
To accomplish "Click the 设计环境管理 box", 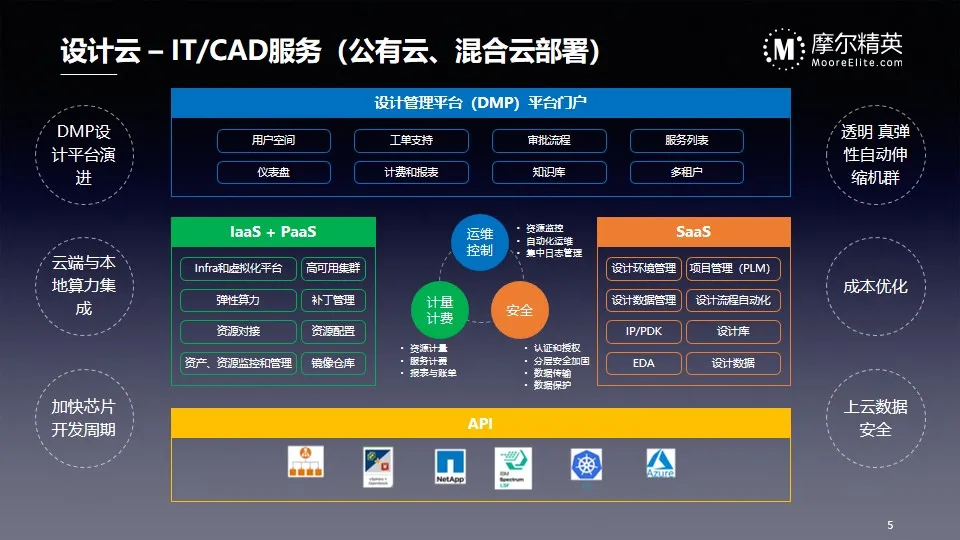I will pos(643,268).
